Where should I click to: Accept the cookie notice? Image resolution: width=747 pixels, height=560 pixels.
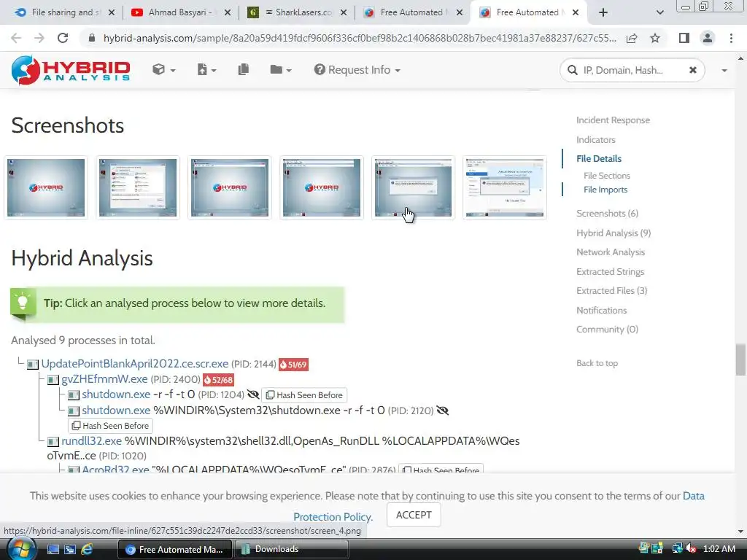coord(414,516)
